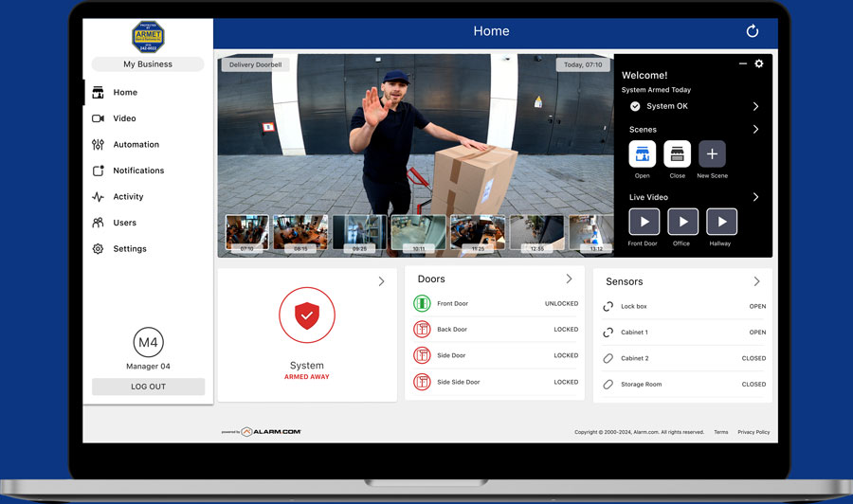This screenshot has width=853, height=504.
Task: Minimize the Welcome panel
Action: 743,63
